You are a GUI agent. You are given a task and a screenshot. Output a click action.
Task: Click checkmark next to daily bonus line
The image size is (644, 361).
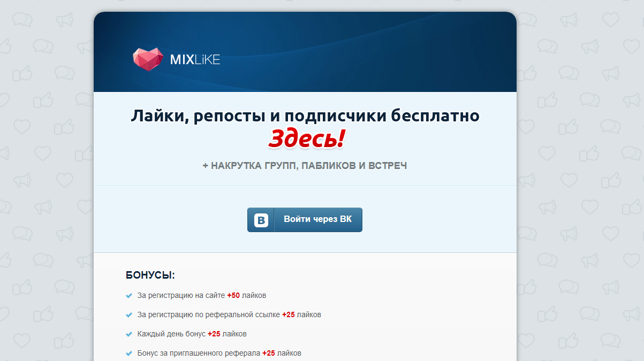(128, 334)
